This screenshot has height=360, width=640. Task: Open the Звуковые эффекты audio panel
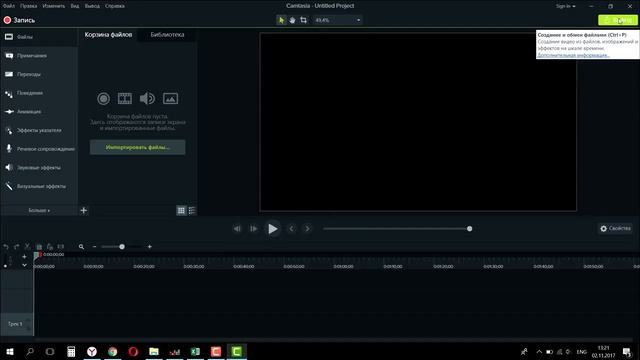click(39, 167)
